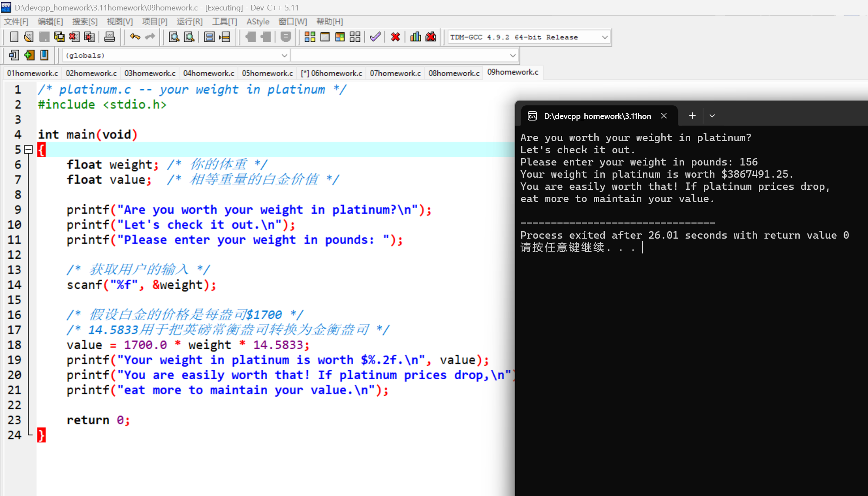Collapse the main function fold marker
The height and width of the screenshot is (496, 868).
pyautogui.click(x=29, y=150)
